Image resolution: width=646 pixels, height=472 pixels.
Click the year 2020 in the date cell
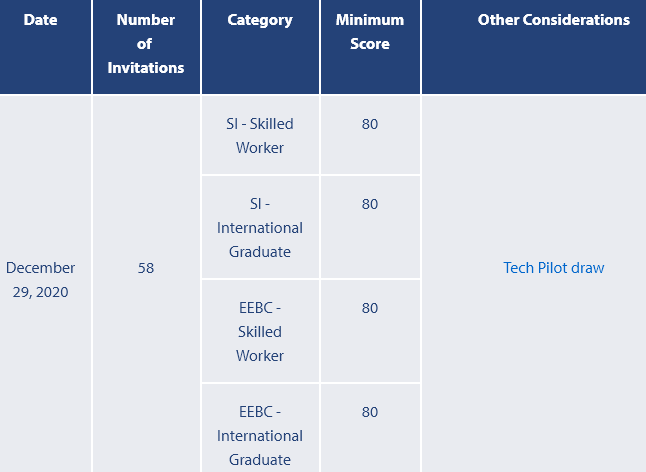coord(51,292)
